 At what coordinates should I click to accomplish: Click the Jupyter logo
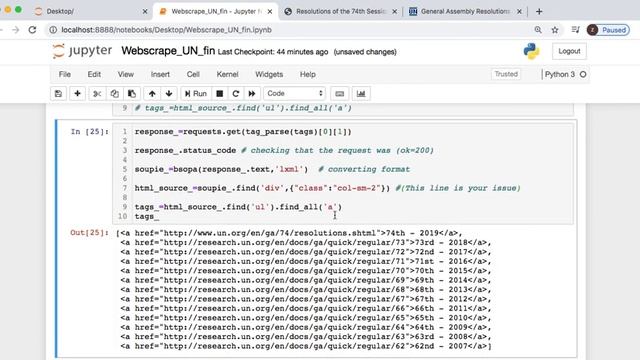tap(82, 51)
